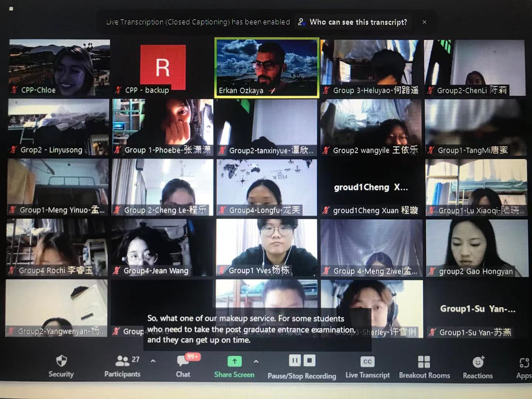Click "Who can see this transcript?" link
This screenshot has width=532, height=399.
point(358,22)
